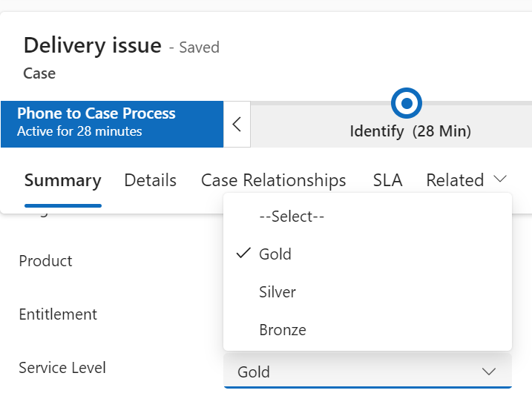The height and width of the screenshot is (396, 532).
Task: Collapse the business process flow chevron
Action: (x=237, y=124)
